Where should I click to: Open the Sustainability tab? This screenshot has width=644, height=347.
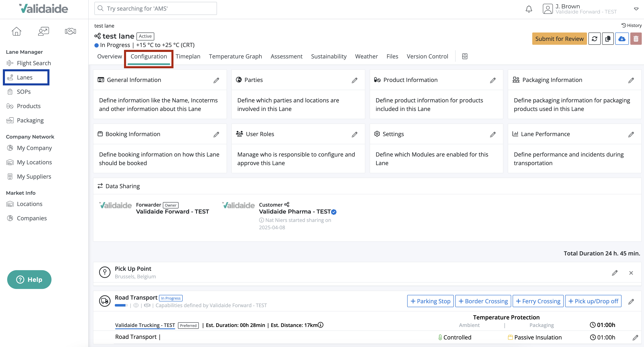tap(329, 56)
